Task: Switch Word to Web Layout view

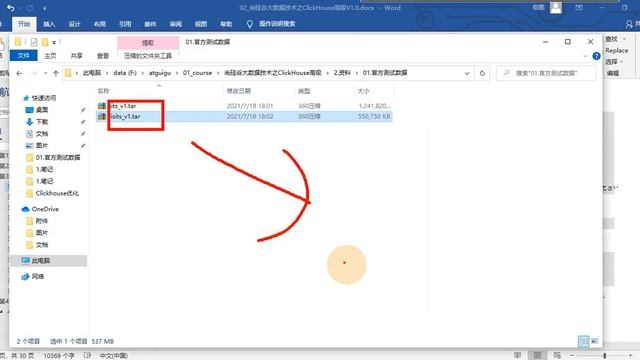Action: pyautogui.click(x=557, y=356)
